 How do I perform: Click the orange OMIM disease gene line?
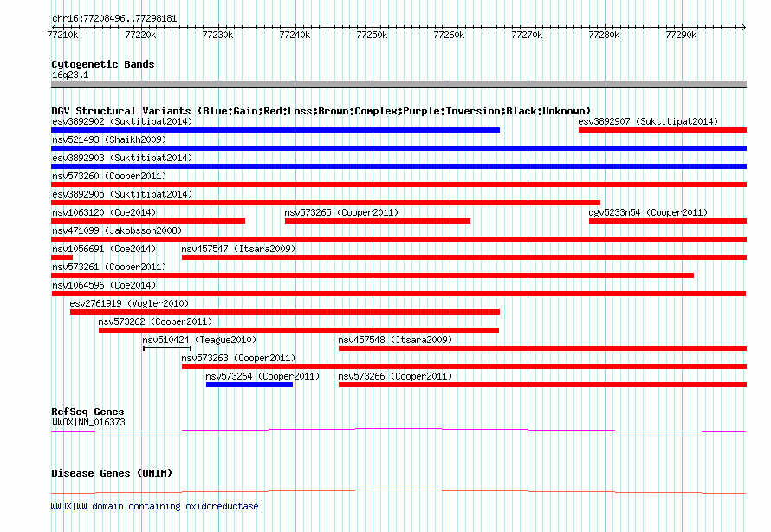(398, 491)
